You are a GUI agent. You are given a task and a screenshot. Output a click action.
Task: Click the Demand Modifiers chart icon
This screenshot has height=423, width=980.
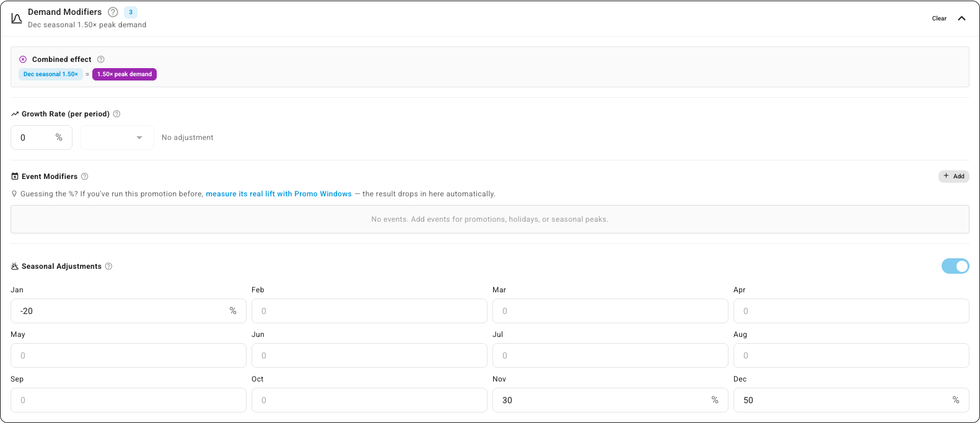point(17,18)
